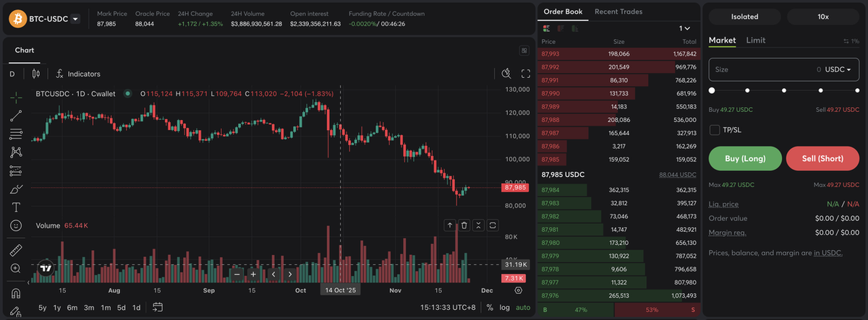Activate the zoom in tool
Image resolution: width=868 pixels, height=320 pixels.
pos(16,269)
